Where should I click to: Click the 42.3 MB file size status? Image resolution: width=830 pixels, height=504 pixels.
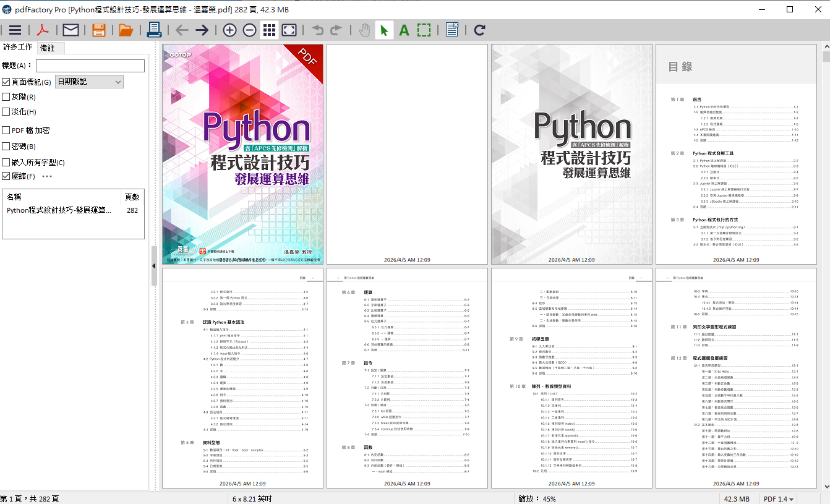point(736,499)
